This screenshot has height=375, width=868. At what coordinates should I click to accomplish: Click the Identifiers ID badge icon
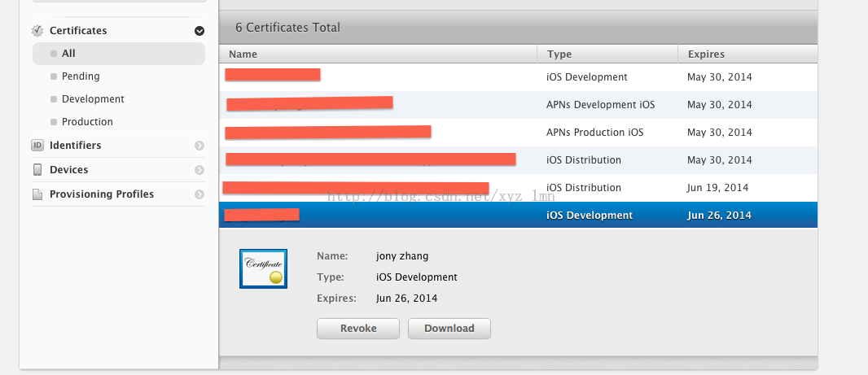[x=37, y=146]
